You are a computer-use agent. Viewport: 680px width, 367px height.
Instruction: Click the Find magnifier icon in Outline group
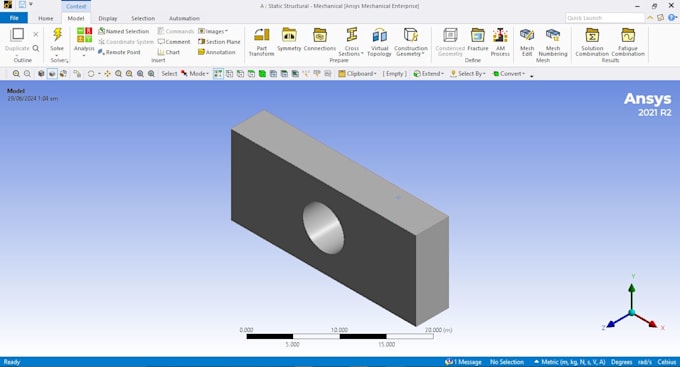[x=36, y=48]
